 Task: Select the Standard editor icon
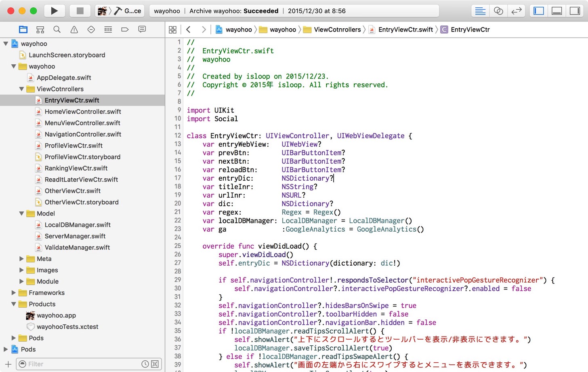pyautogui.click(x=480, y=11)
